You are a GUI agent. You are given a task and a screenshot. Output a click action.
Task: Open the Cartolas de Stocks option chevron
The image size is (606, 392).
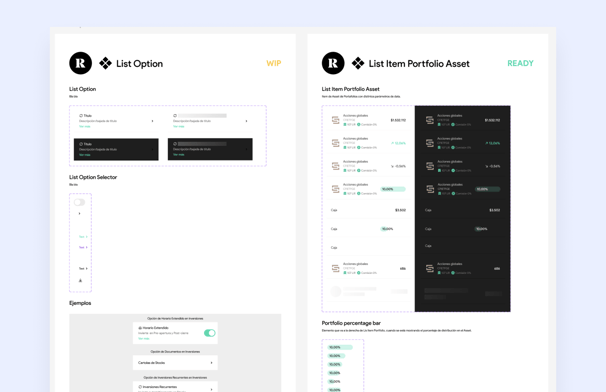[x=211, y=363]
